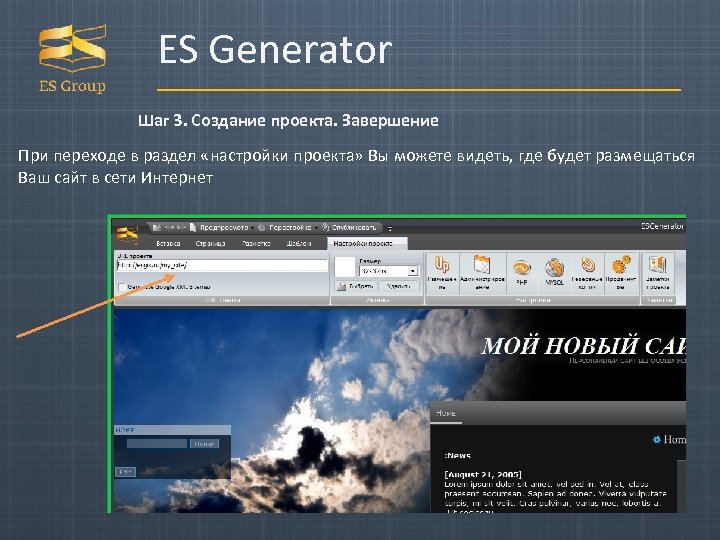
Task: Open the Предпросмотр dropdown arrow
Action: click(252, 228)
